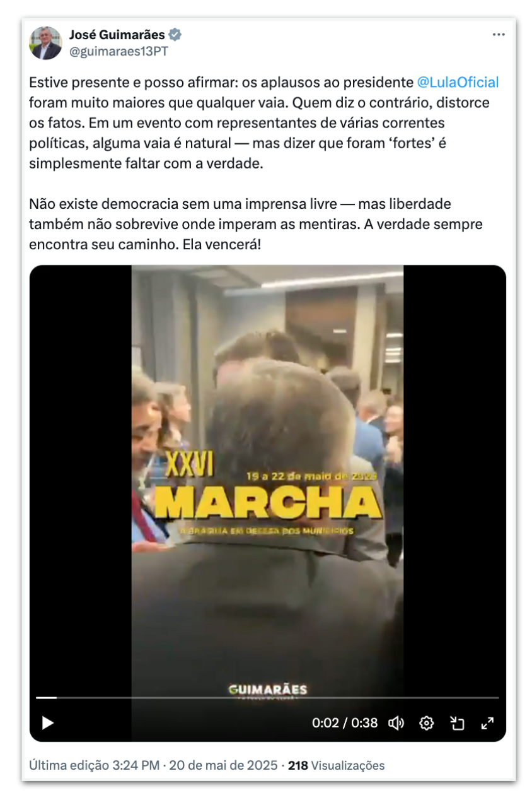Seek along the video progress bar
The image size is (532, 800).
click(267, 698)
